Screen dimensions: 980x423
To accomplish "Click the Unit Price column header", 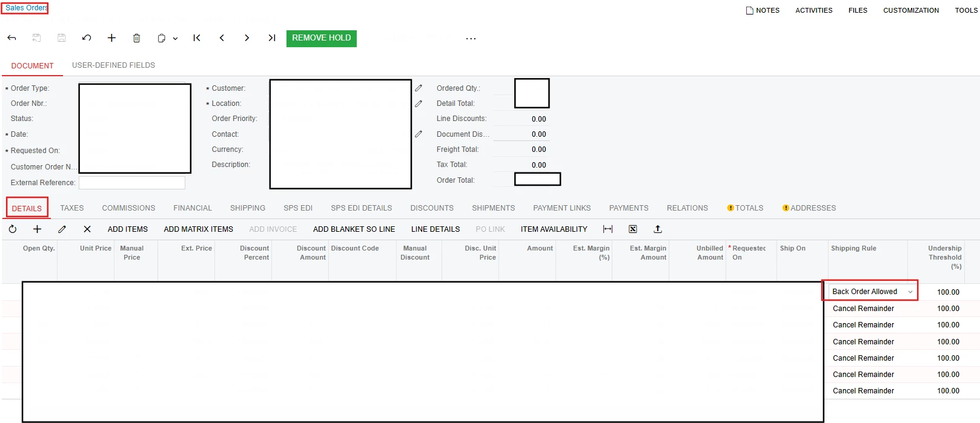I will click(x=96, y=249).
